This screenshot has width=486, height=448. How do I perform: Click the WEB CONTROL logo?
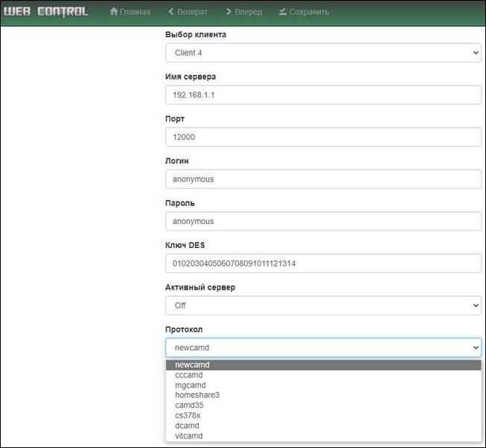46,11
